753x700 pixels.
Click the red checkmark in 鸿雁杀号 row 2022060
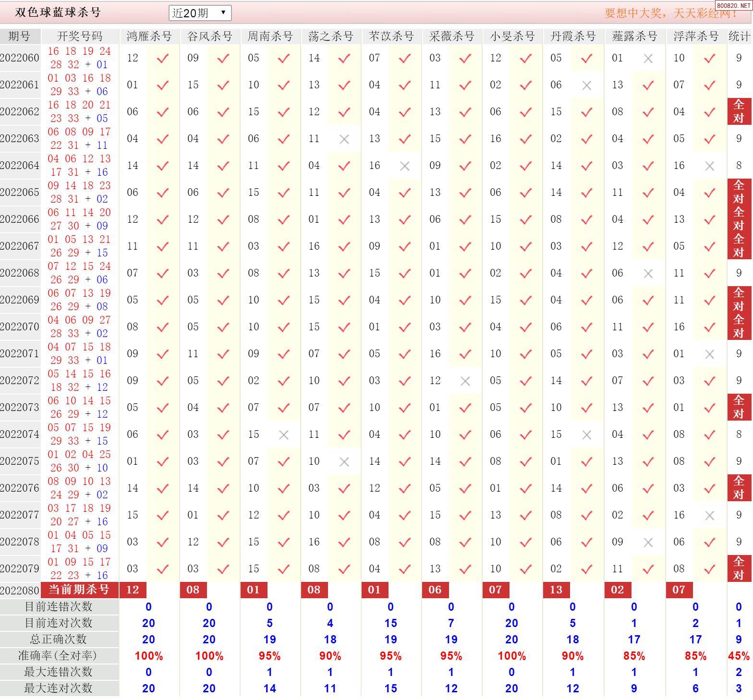click(x=163, y=59)
